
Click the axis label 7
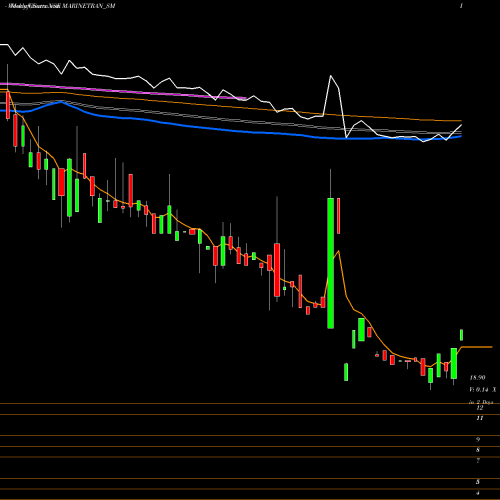point(478,461)
